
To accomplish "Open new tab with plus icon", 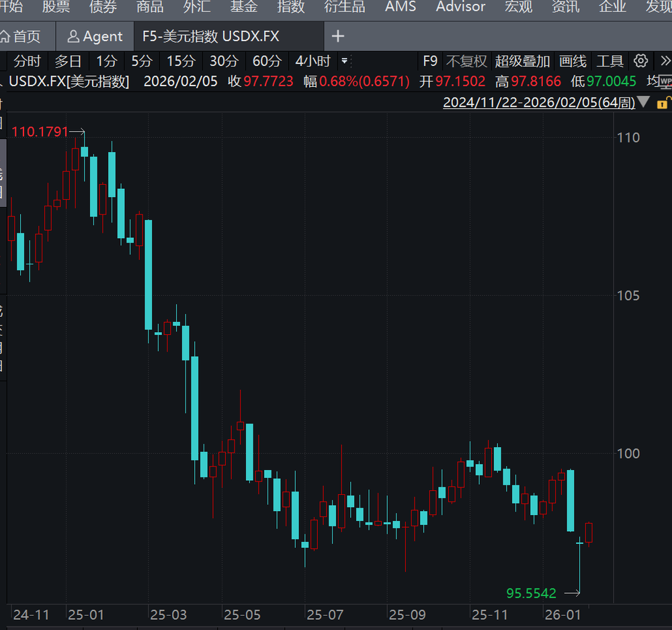I will tap(338, 36).
